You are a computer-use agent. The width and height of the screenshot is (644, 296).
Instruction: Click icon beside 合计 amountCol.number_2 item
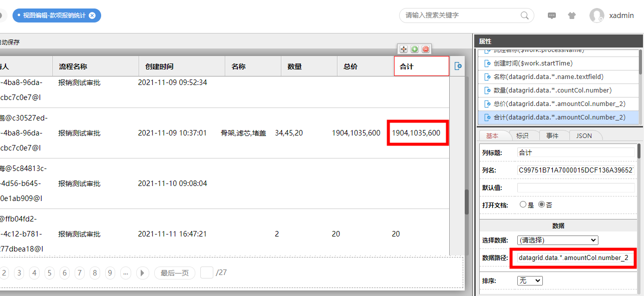pyautogui.click(x=488, y=117)
